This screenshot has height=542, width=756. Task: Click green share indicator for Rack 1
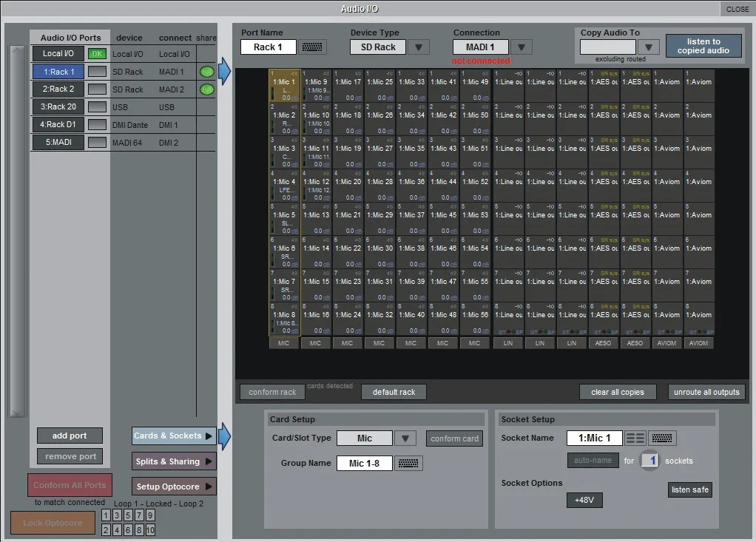tap(207, 72)
